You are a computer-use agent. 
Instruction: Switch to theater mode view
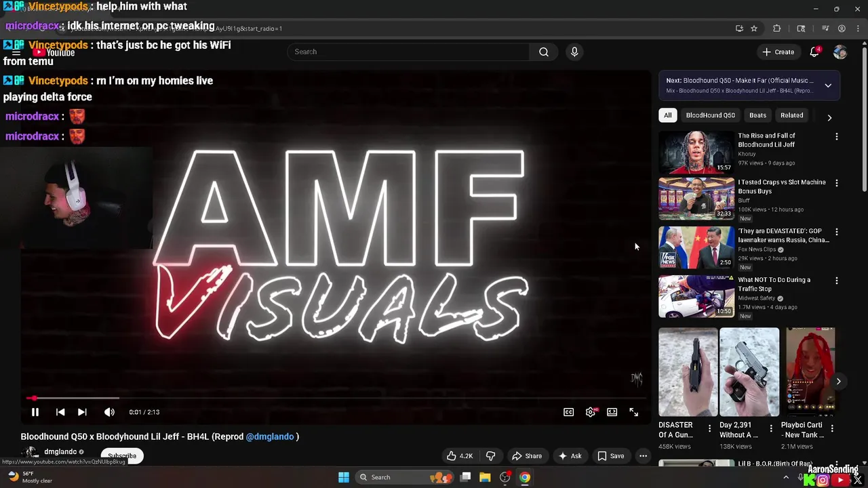click(612, 412)
